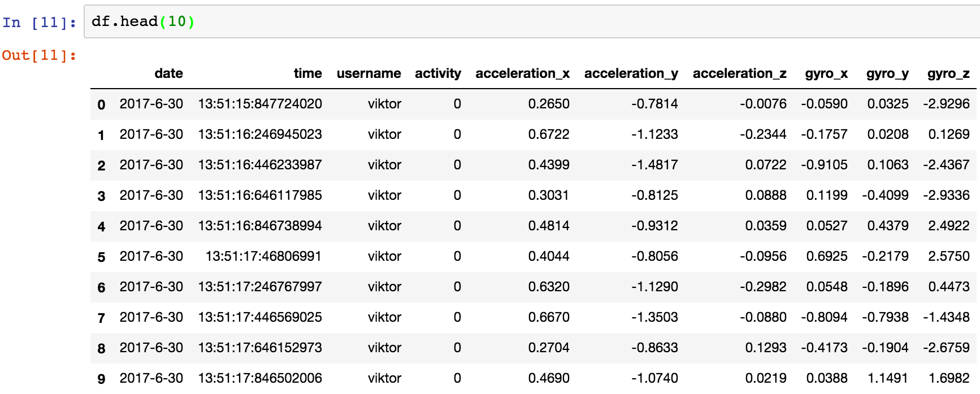
Task: Click the acceleration_y column header
Action: click(x=631, y=73)
